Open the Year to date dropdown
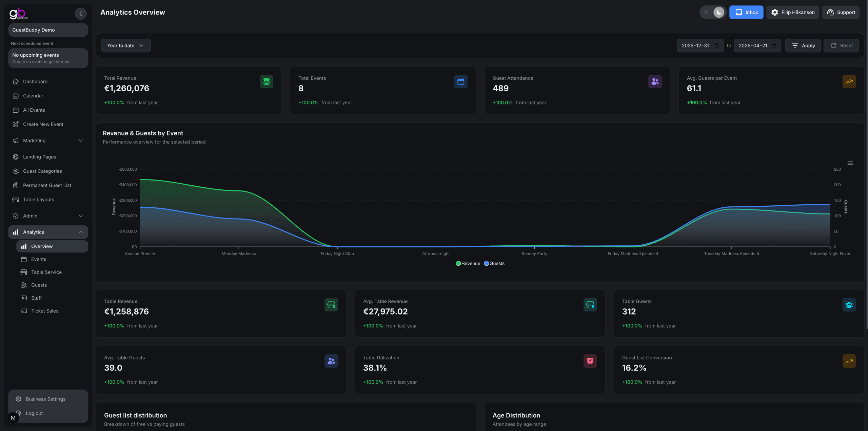Image resolution: width=868 pixels, height=431 pixels. (126, 45)
